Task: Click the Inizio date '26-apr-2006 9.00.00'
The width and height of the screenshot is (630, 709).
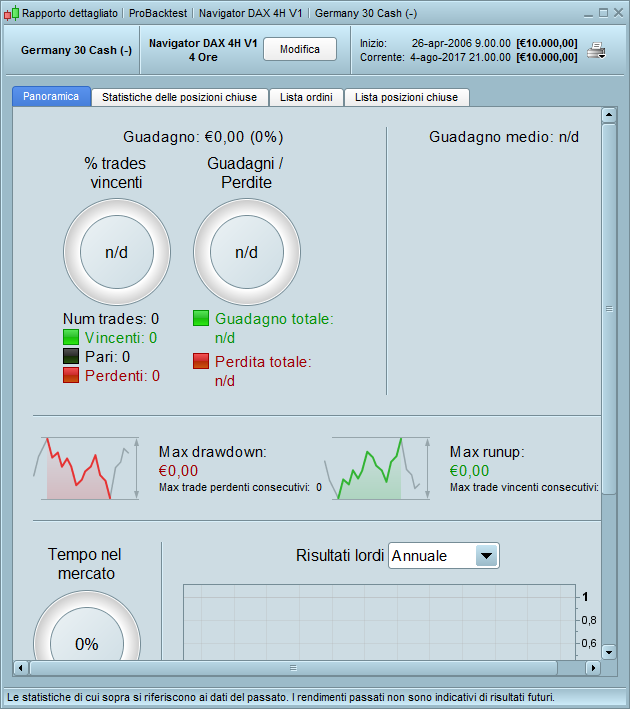Action: tap(461, 43)
